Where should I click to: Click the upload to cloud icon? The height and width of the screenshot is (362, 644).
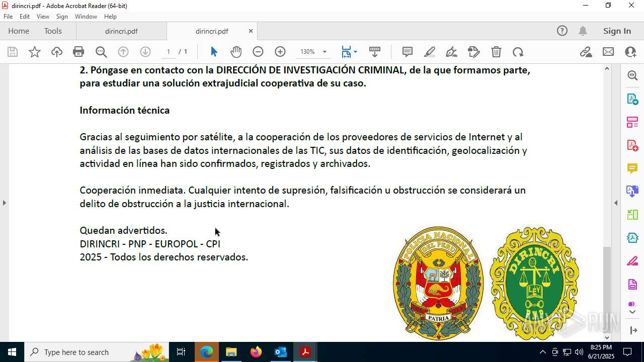point(57,52)
